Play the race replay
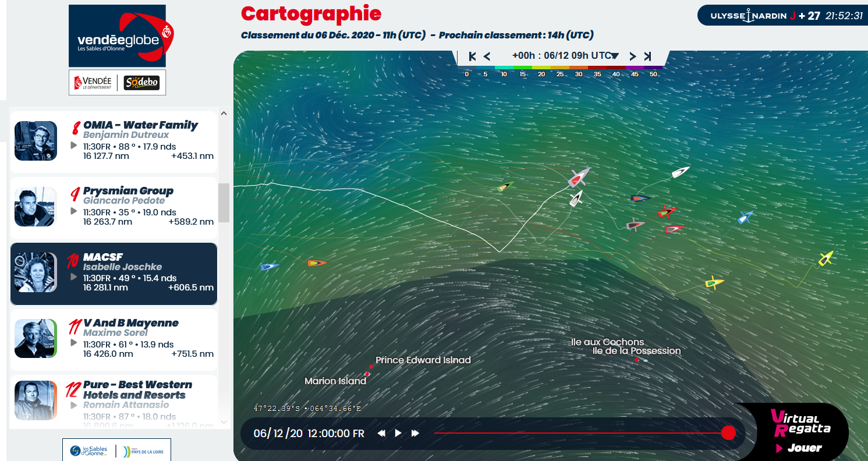This screenshot has height=461, width=868. click(x=398, y=433)
